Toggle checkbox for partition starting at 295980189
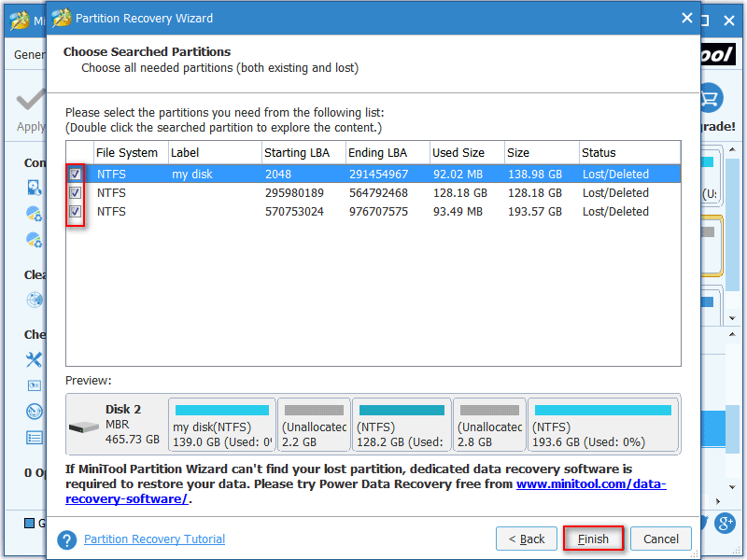Screen dimensions: 747x560 coord(76,193)
